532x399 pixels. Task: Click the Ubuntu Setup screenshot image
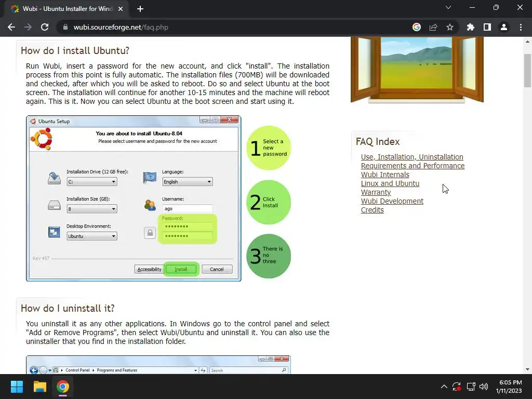134,198
